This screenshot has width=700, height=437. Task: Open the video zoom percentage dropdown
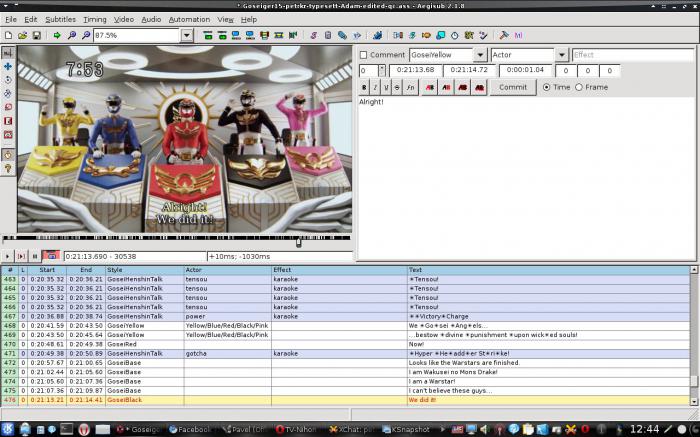[x=187, y=35]
